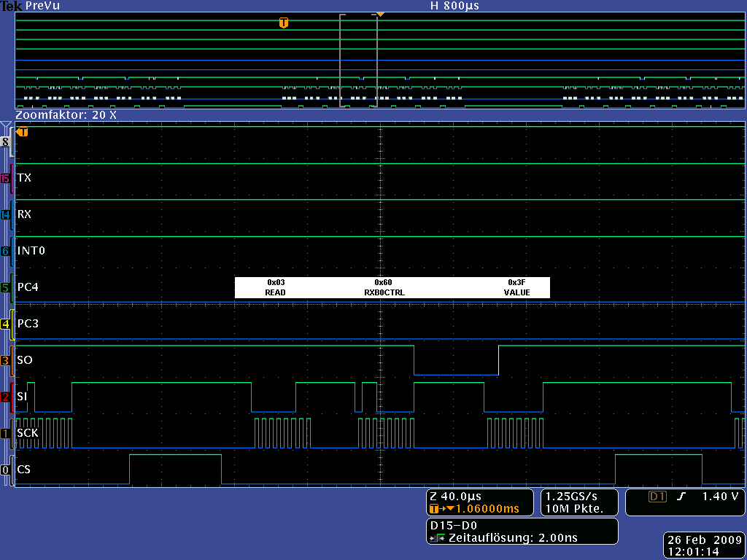Click the 1.40 V trigger level readout
This screenshot has height=560, width=747.
[x=720, y=497]
